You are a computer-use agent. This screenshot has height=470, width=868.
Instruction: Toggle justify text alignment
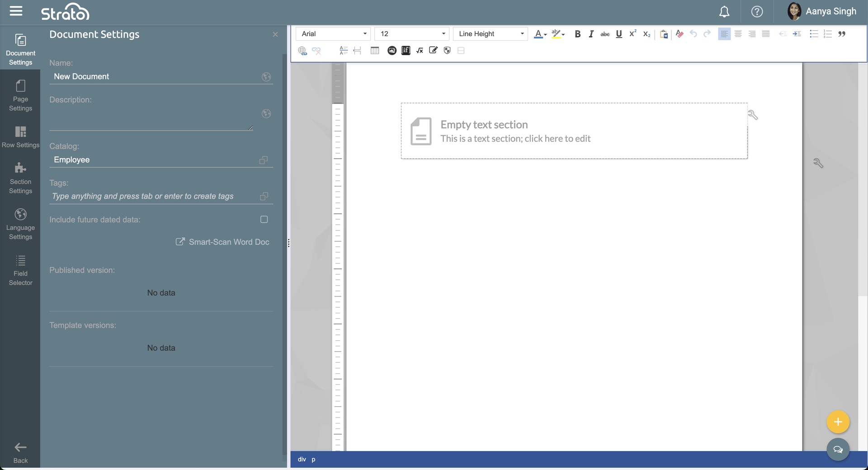766,34
